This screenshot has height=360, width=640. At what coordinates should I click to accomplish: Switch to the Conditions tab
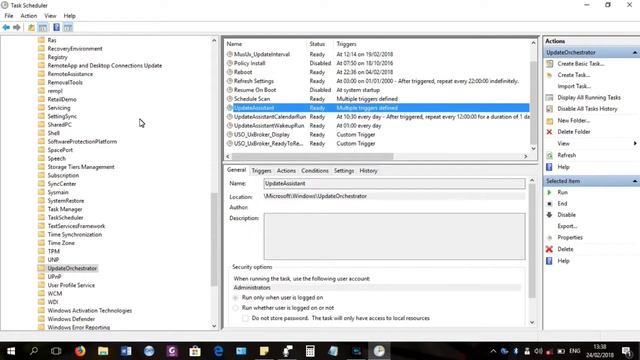(x=315, y=171)
